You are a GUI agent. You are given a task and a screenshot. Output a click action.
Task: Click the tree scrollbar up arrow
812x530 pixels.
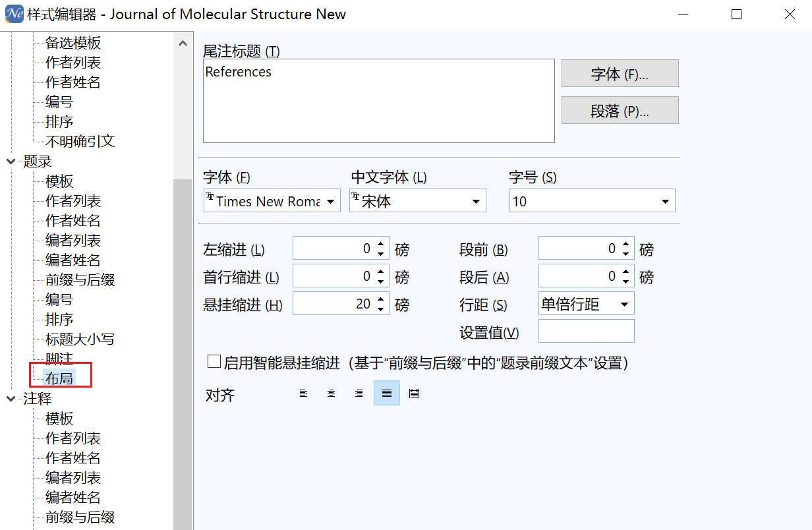[x=183, y=43]
